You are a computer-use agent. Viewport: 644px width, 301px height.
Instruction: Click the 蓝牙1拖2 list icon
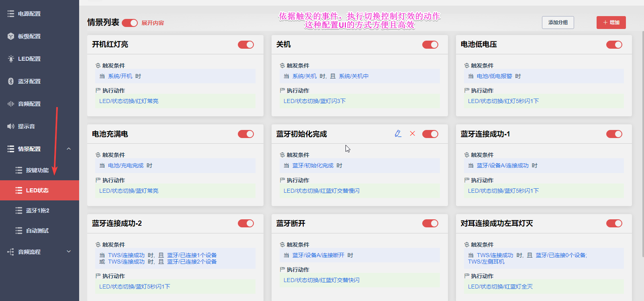[19, 210]
